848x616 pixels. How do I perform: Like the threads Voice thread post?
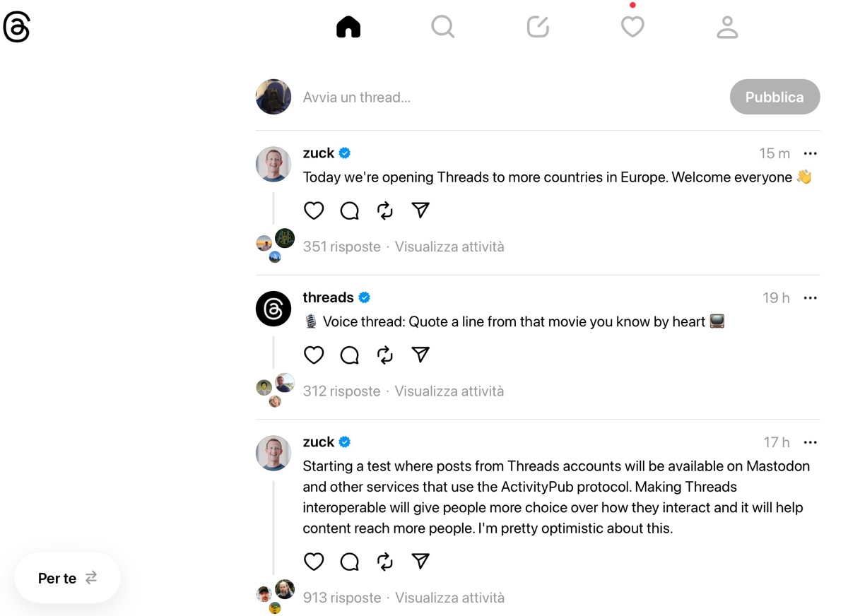click(x=314, y=355)
